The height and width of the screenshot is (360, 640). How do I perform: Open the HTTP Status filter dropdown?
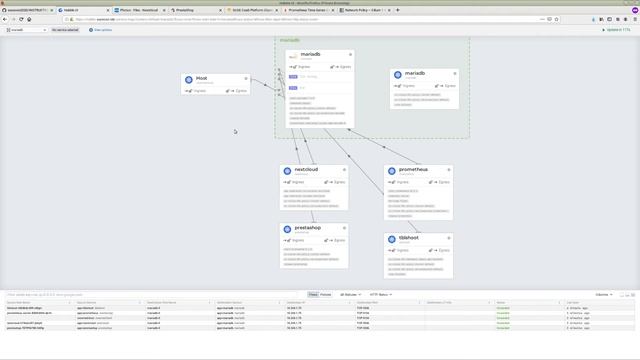click(381, 295)
